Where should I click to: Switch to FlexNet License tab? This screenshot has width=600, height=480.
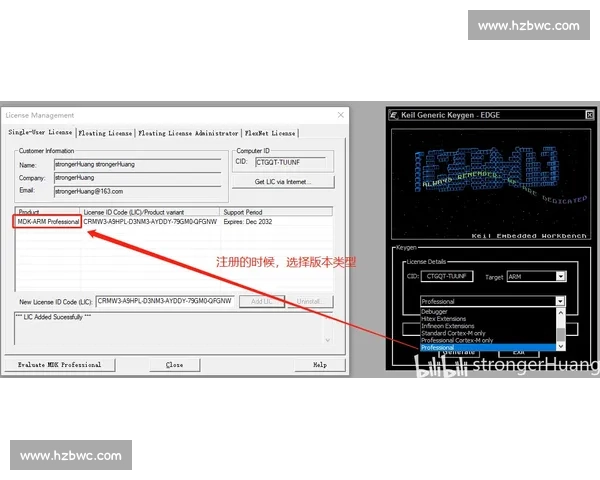[270, 133]
